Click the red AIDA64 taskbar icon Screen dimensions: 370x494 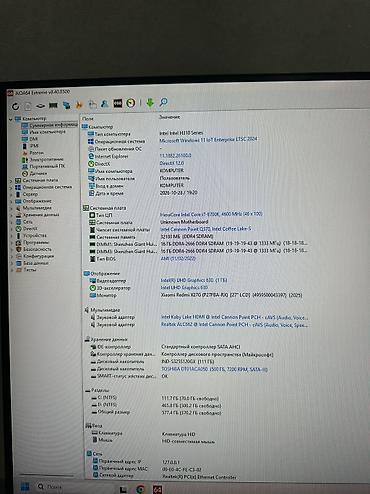tap(157, 489)
